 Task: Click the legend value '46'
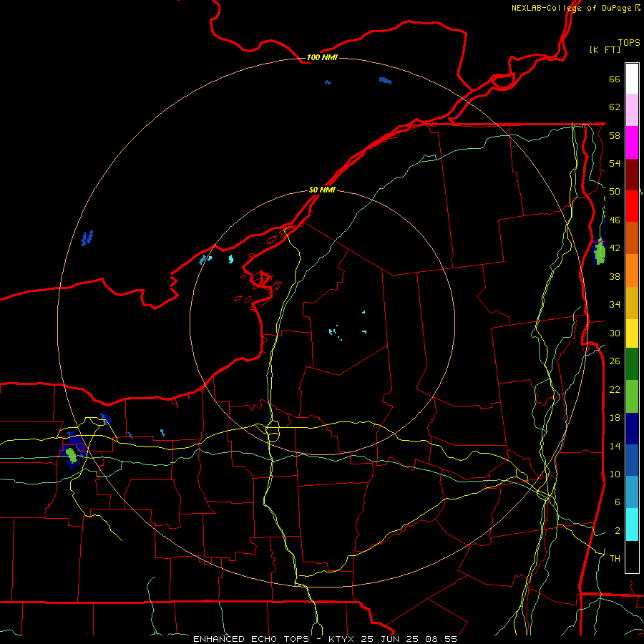click(x=615, y=220)
